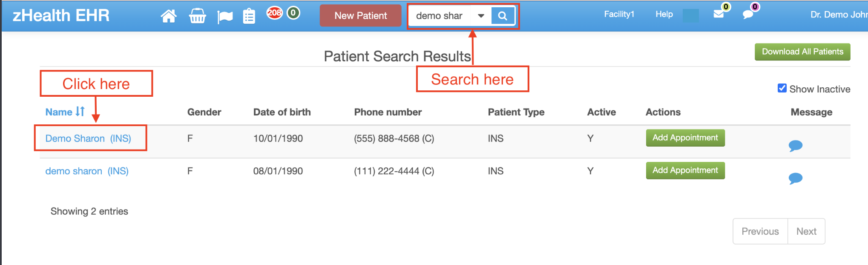Click the flag icon in header
Screen dimensions: 868x265
(x=225, y=17)
